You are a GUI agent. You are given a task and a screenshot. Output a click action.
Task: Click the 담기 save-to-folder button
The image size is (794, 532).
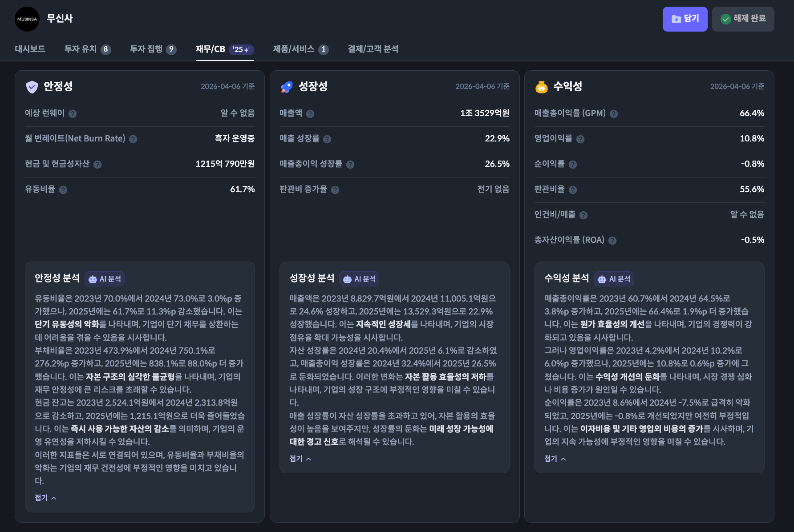pos(685,19)
